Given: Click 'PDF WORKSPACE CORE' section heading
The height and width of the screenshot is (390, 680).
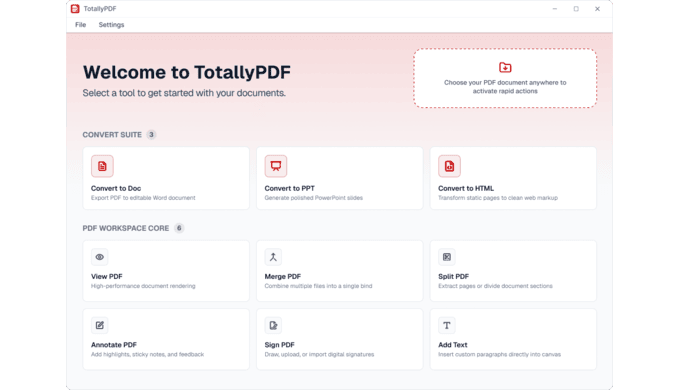Looking at the screenshot, I should coord(126,228).
